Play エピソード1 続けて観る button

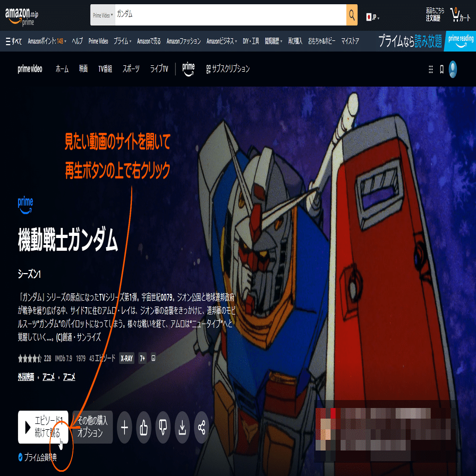[x=43, y=427]
